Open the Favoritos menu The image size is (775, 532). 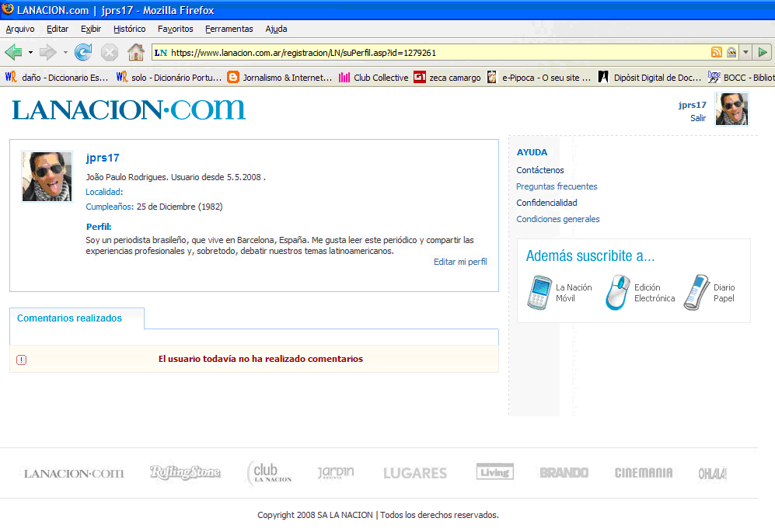[x=176, y=29]
